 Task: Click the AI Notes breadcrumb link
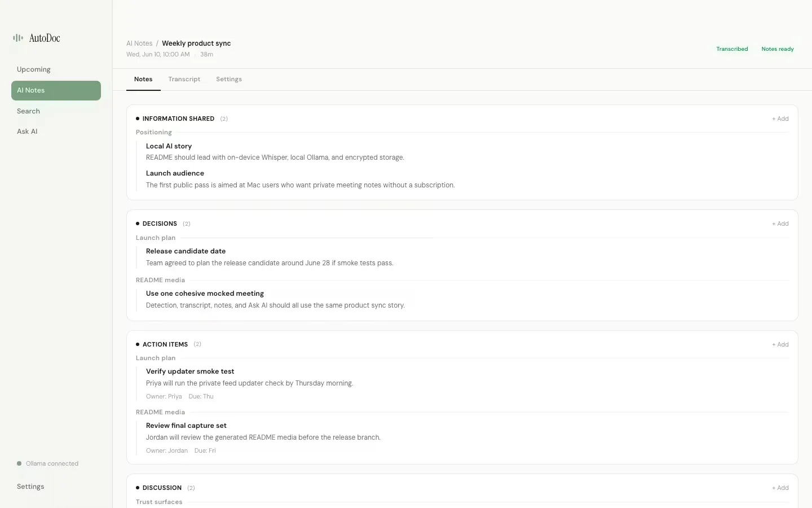click(x=139, y=43)
